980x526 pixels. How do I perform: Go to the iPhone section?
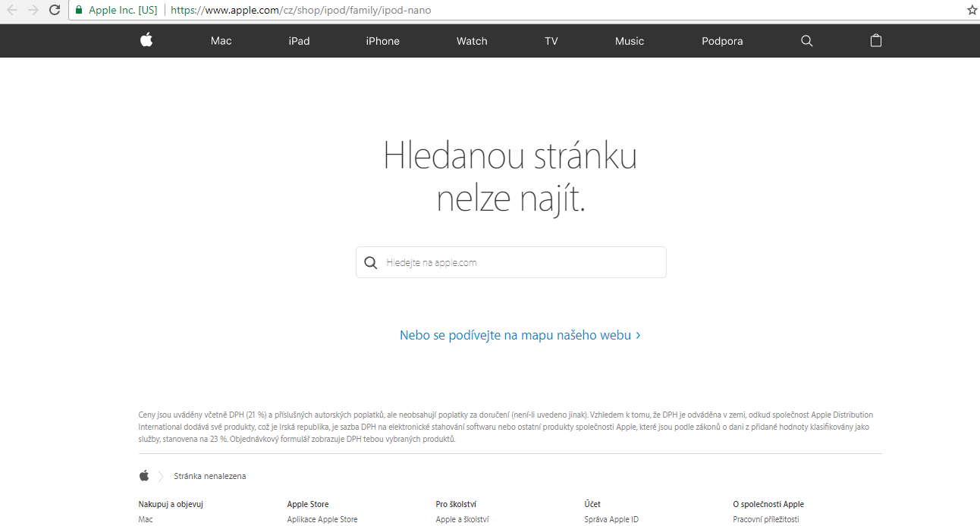pyautogui.click(x=383, y=41)
